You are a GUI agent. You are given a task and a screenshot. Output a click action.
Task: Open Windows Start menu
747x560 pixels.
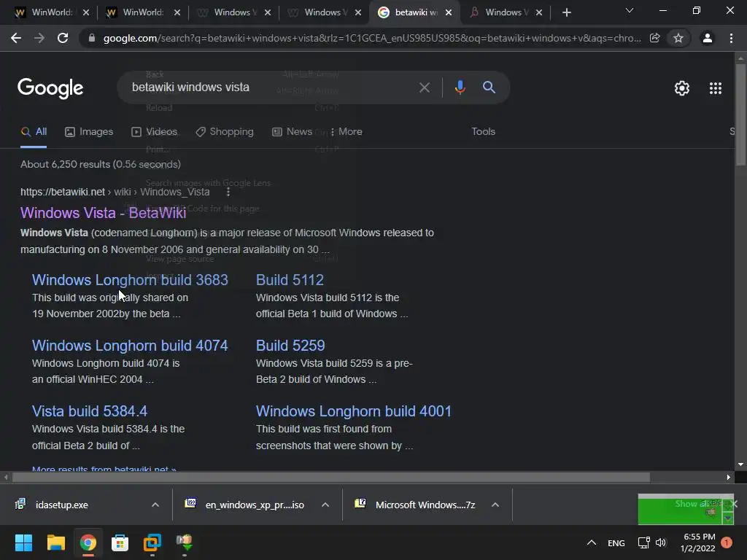coord(23,542)
